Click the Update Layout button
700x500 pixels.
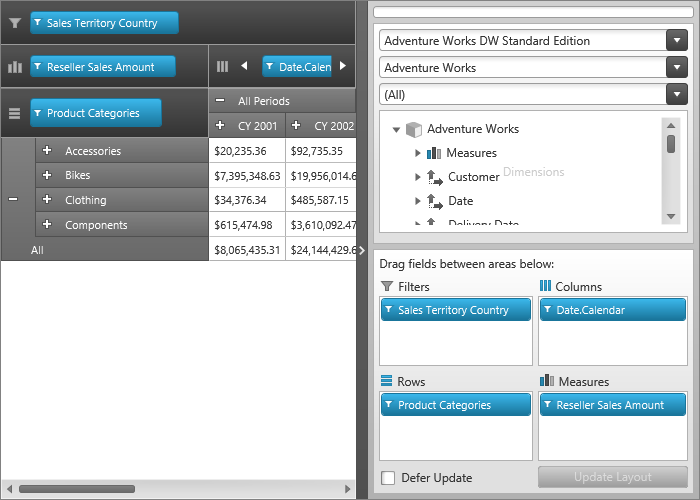coord(612,477)
